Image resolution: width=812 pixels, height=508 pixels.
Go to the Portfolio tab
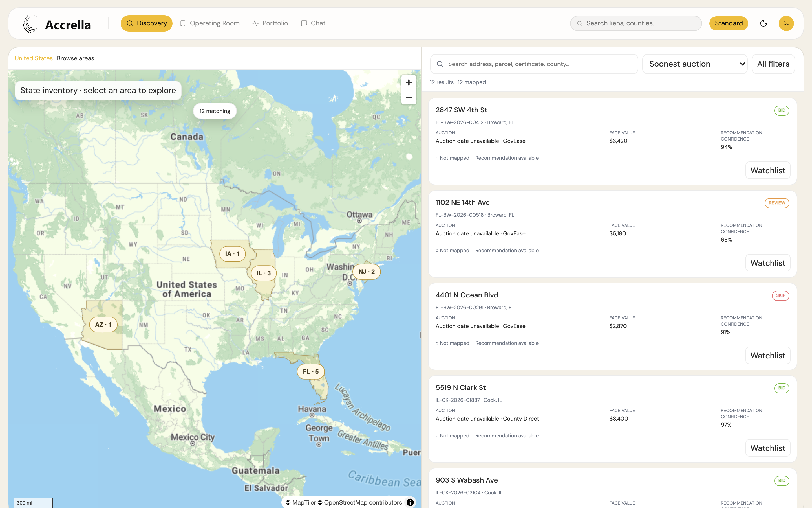coord(270,23)
